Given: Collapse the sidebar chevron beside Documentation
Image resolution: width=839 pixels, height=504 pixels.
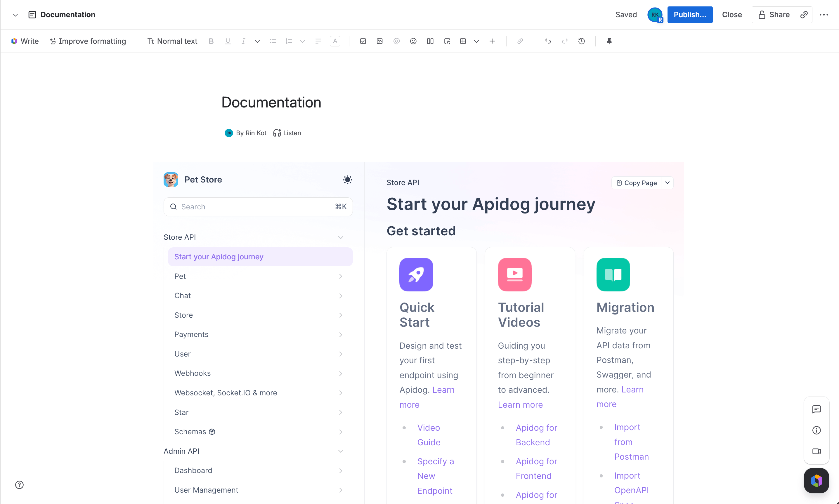Looking at the screenshot, I should tap(15, 15).
